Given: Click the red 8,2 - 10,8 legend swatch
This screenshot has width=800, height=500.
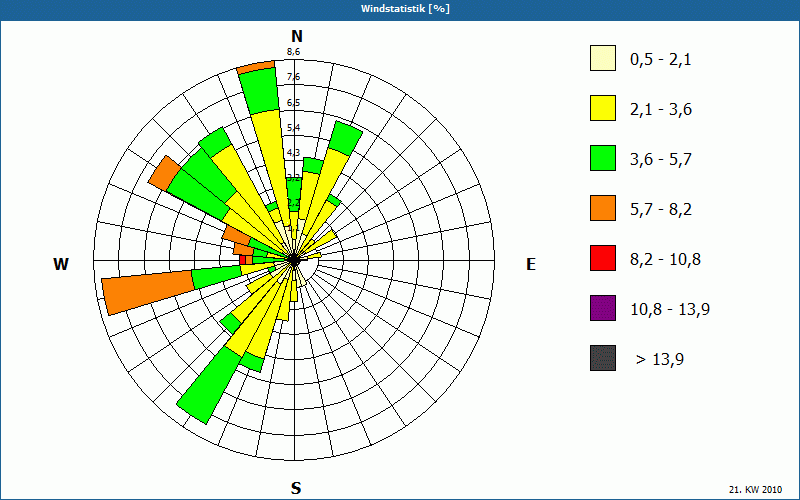Looking at the screenshot, I should click(x=603, y=258).
